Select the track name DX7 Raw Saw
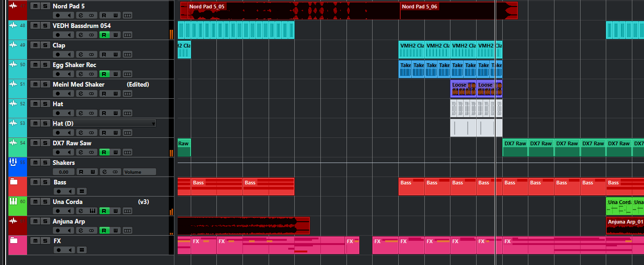 point(72,143)
